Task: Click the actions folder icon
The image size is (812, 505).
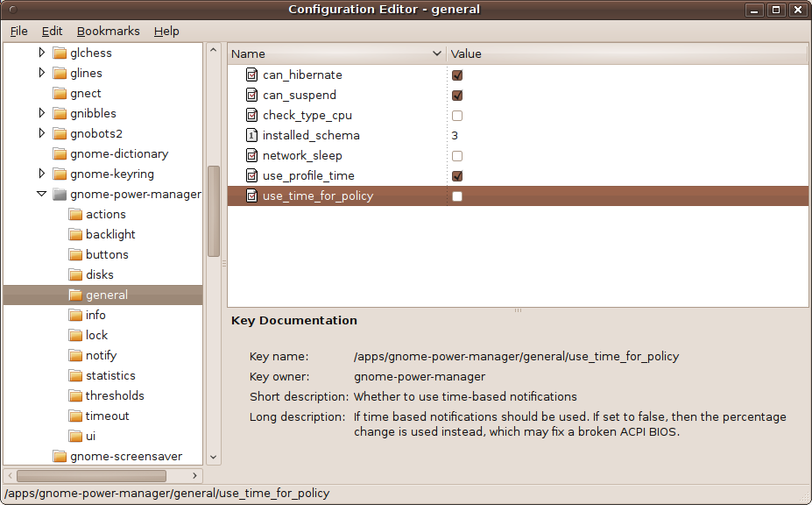Action: coord(75,215)
